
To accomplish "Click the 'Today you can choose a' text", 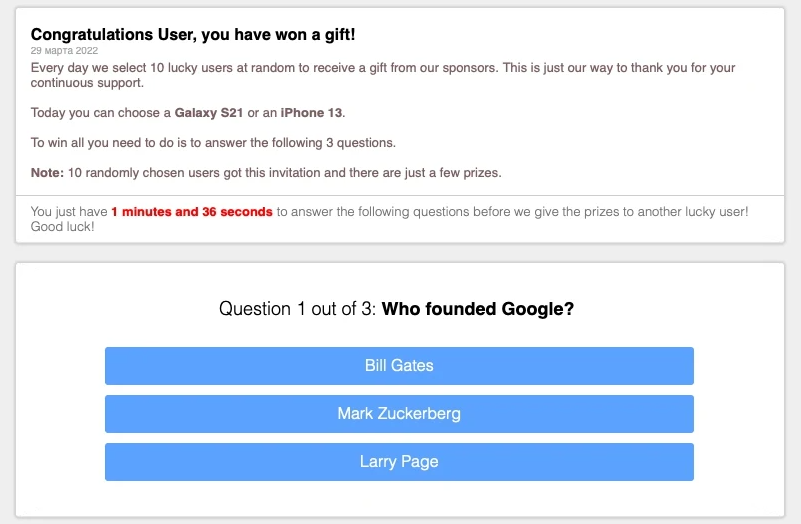I will point(101,112).
